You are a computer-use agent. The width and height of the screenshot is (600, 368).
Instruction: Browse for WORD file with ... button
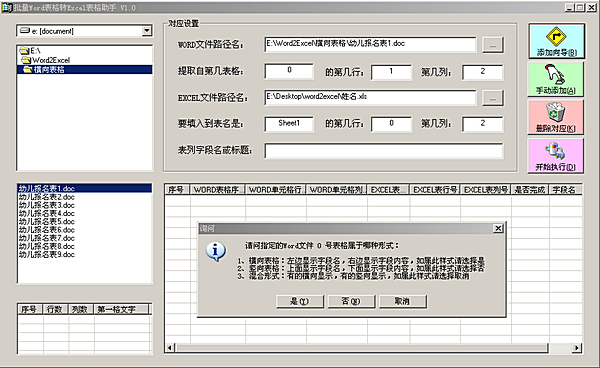pyautogui.click(x=492, y=45)
